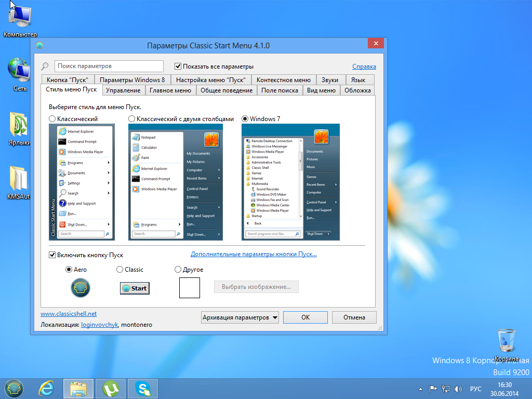Click the Отмена button

point(354,317)
